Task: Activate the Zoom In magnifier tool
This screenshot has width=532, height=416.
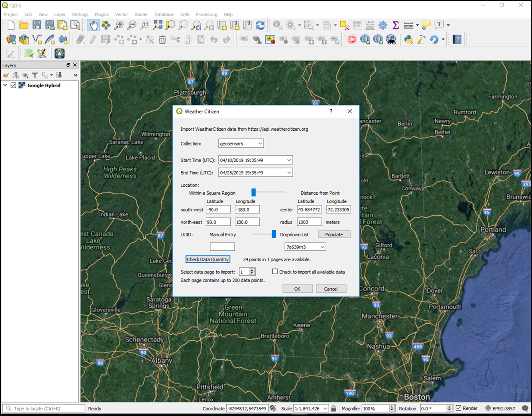Action: point(119,25)
